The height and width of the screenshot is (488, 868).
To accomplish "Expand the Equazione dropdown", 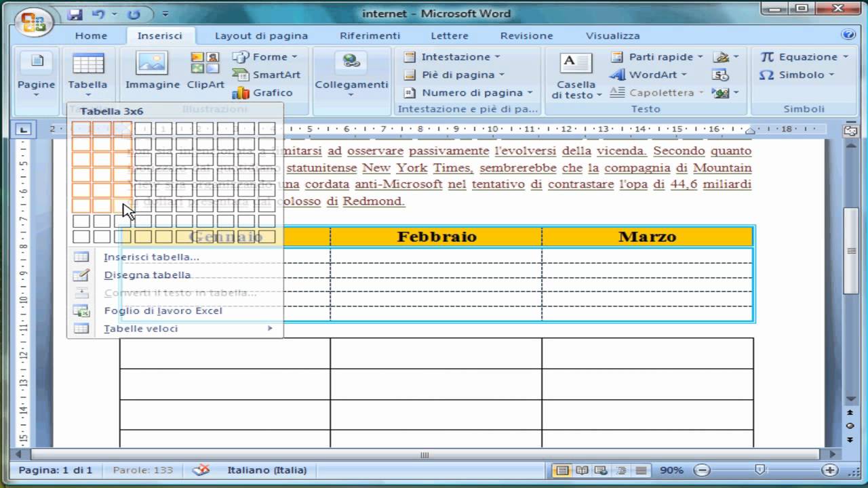I will [x=804, y=57].
